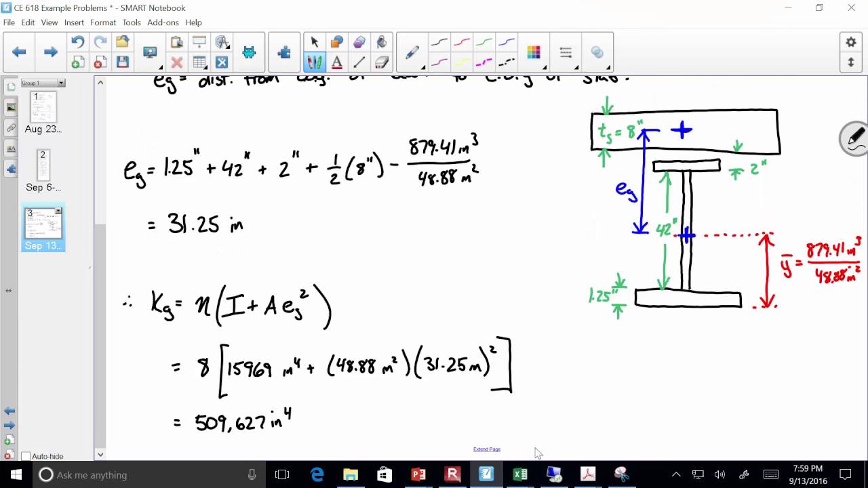Image resolution: width=868 pixels, height=488 pixels.
Task: Open the Format menu
Action: tap(103, 22)
